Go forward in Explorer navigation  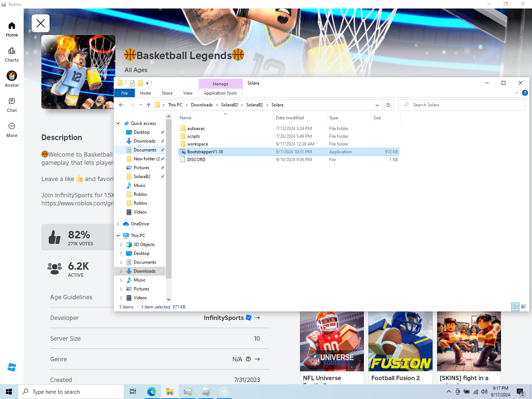pos(132,105)
